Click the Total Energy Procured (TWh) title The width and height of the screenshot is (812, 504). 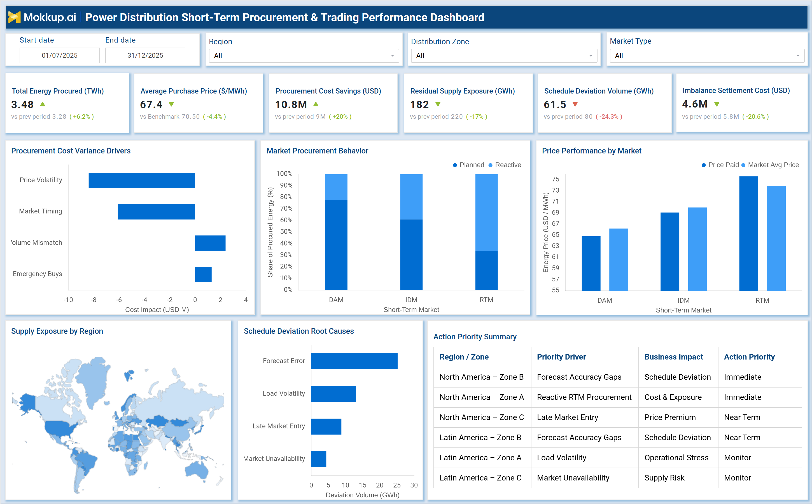click(x=58, y=91)
